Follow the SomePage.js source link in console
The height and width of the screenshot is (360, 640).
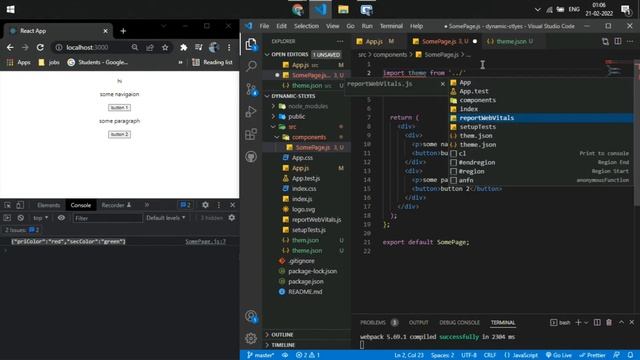pos(205,241)
